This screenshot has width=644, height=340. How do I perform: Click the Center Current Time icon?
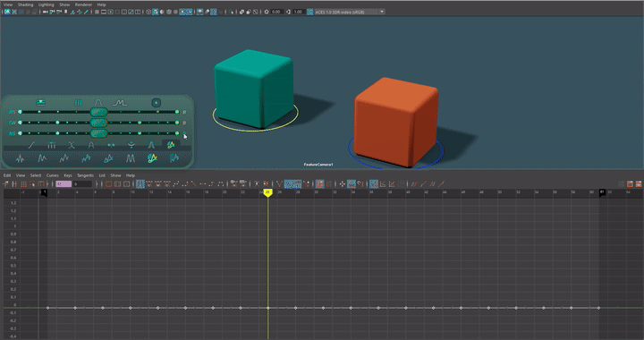[x=126, y=184]
